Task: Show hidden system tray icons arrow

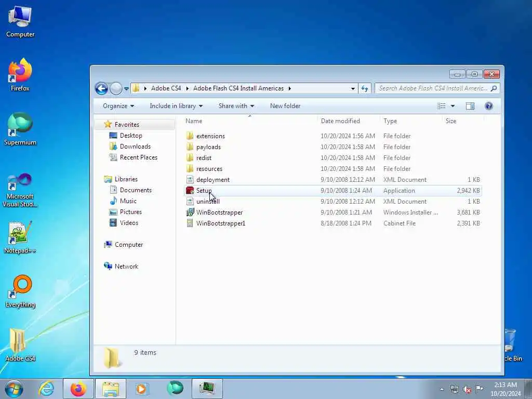Action: pos(442,389)
